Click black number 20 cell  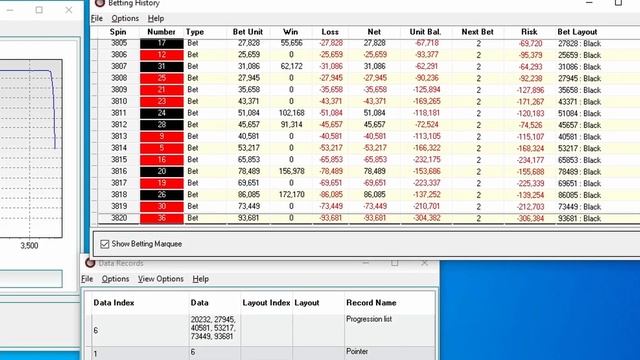point(162,171)
